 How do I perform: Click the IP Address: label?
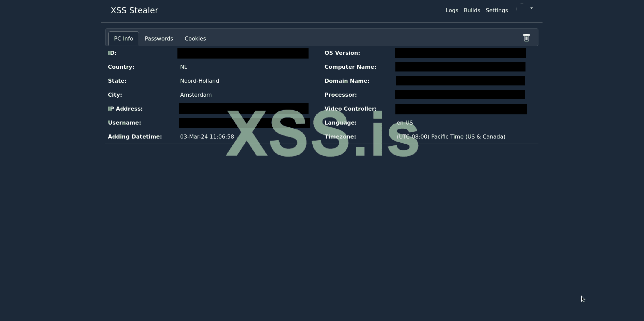coord(125,109)
